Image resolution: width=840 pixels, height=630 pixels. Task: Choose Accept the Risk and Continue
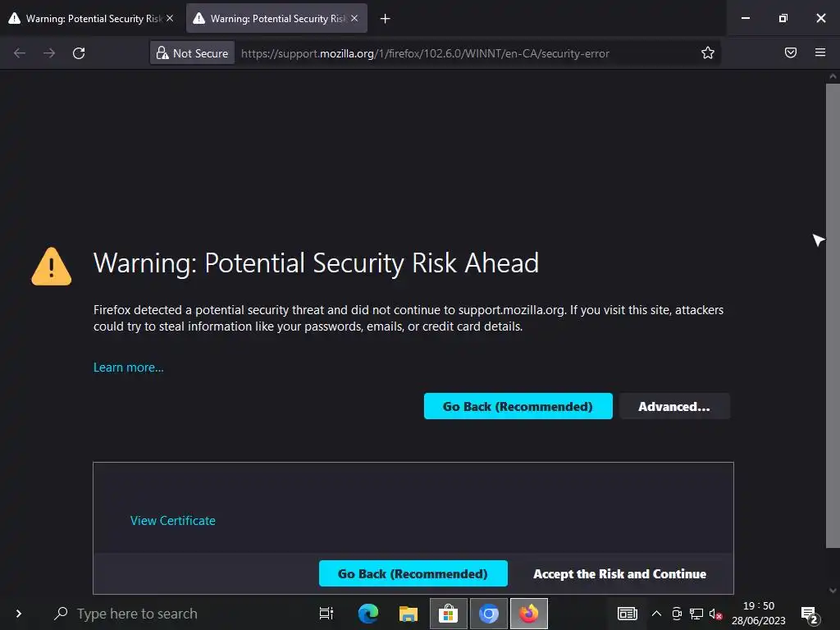[620, 573]
